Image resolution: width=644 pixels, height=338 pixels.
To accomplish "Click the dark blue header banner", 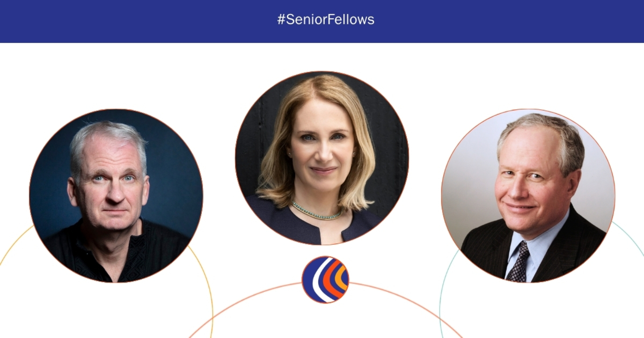I will tap(322, 21).
